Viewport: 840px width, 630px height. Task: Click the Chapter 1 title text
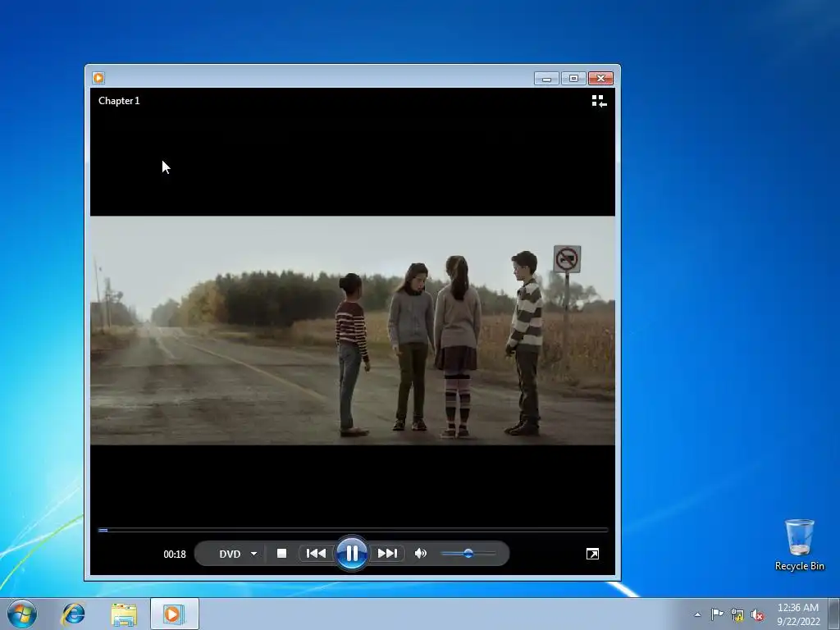[x=119, y=101]
